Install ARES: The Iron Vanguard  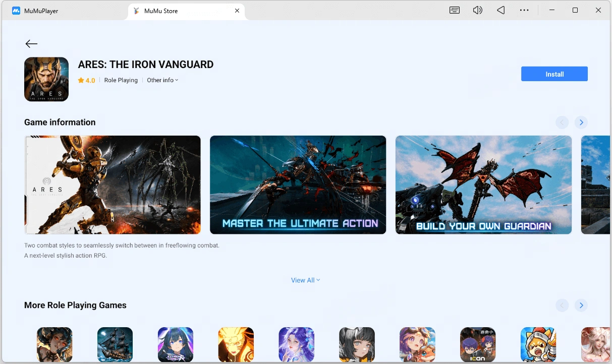(x=554, y=74)
